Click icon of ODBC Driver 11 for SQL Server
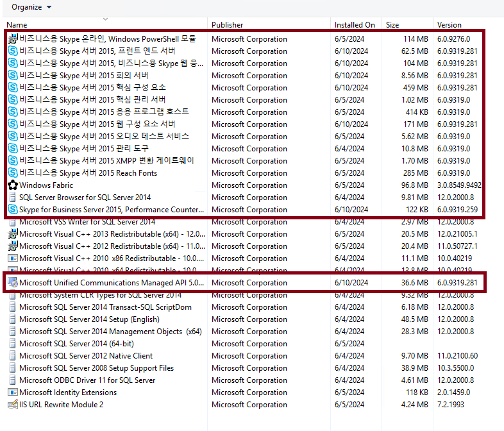This screenshot has height=431, width=504. pyautogui.click(x=13, y=380)
